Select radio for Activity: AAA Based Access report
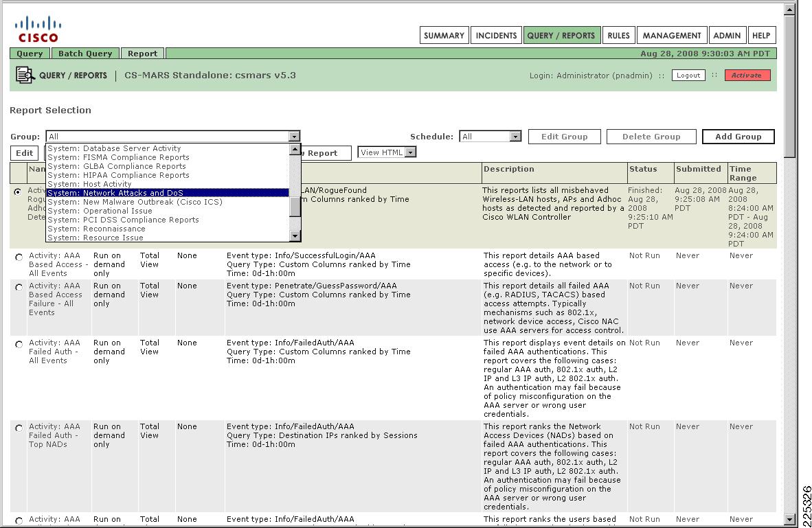The image size is (812, 528). coord(19,255)
